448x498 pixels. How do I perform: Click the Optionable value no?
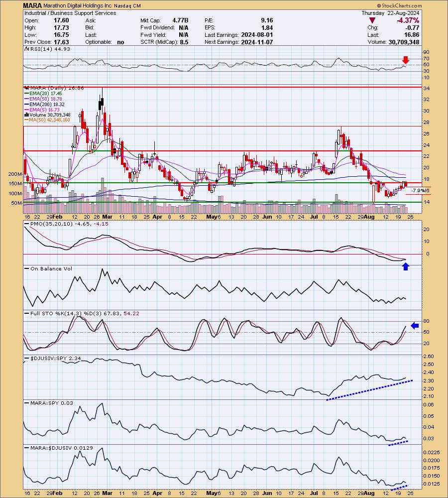coord(120,42)
